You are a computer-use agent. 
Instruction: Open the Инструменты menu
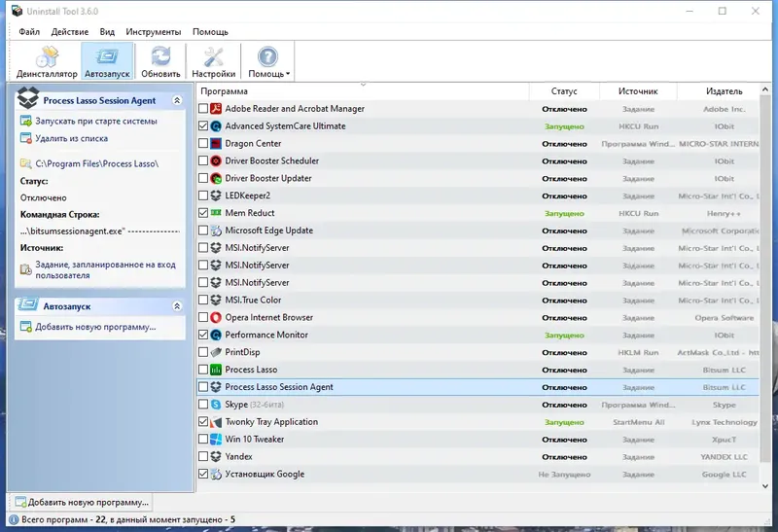pyautogui.click(x=154, y=32)
